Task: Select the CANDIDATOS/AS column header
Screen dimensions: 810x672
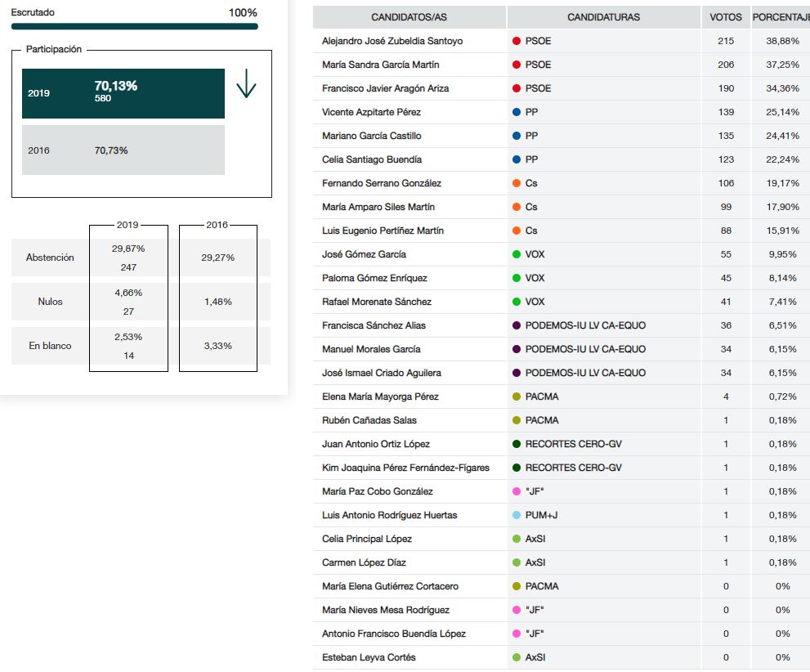Action: [409, 17]
